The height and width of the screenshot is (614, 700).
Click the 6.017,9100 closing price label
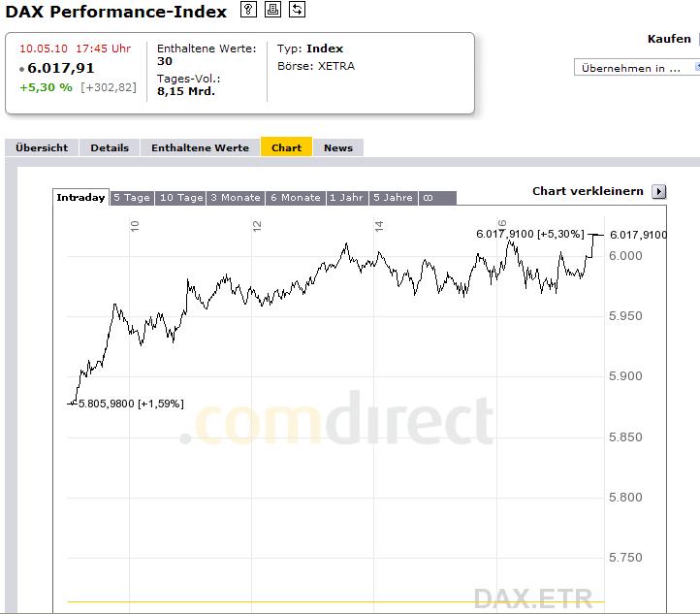[639, 235]
